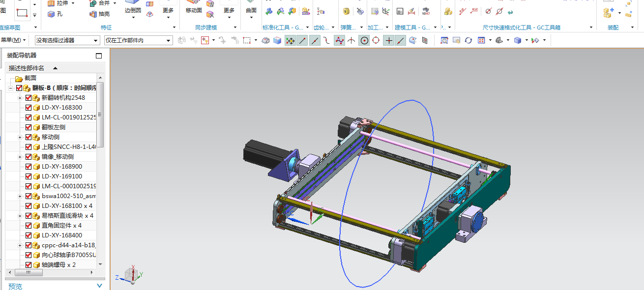Select 直角固定件 x 4 component

[x=51, y=226]
